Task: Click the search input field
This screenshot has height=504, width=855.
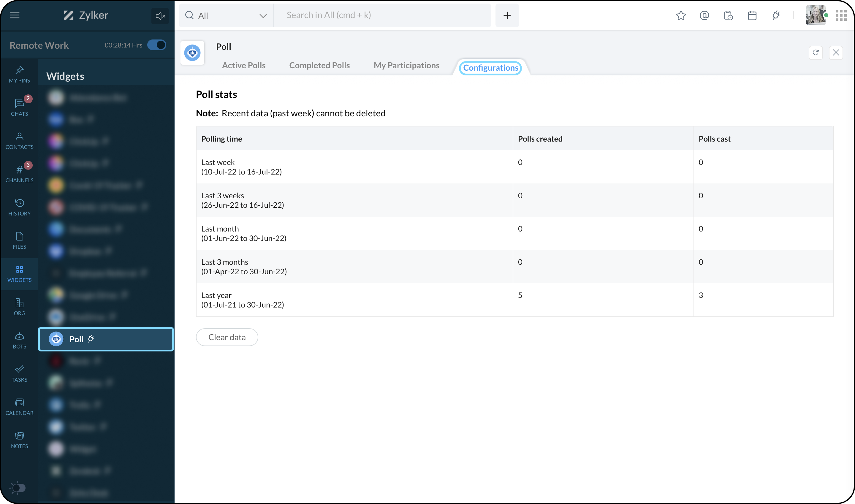Action: pyautogui.click(x=382, y=15)
